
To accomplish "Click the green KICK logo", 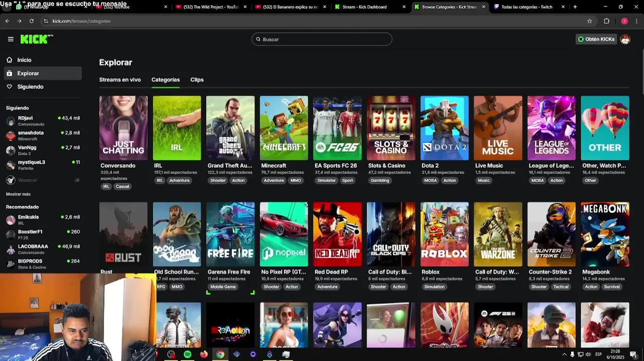I will 37,39.
